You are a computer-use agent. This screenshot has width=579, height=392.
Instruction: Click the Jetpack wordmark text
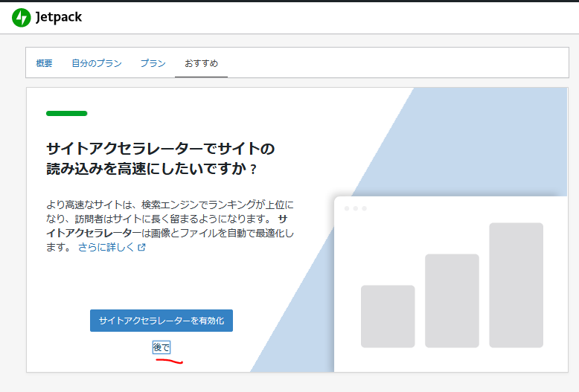[58, 18]
